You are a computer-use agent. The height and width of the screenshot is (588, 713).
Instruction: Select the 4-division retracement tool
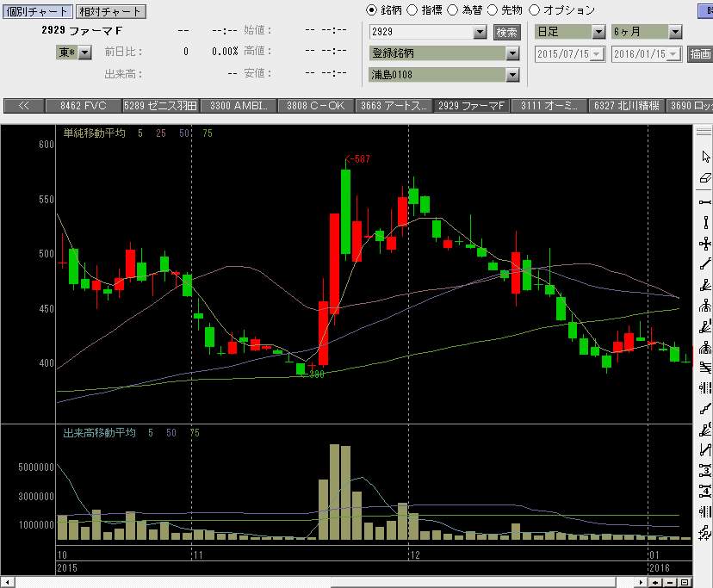(704, 491)
